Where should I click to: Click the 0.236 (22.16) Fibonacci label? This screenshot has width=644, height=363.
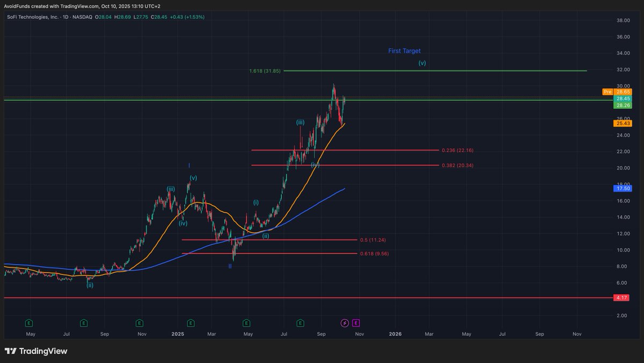point(457,150)
